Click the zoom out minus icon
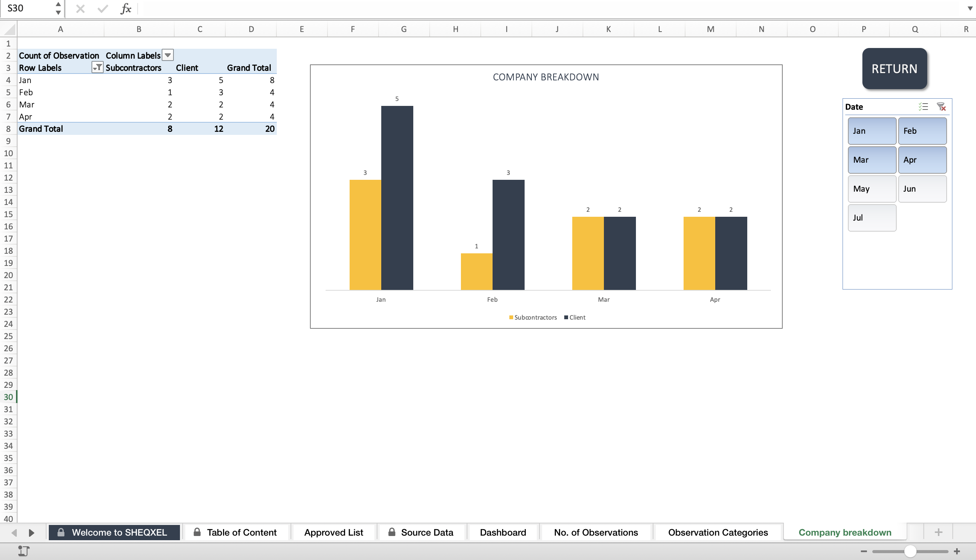Viewport: 976px width, 560px height. click(x=864, y=551)
